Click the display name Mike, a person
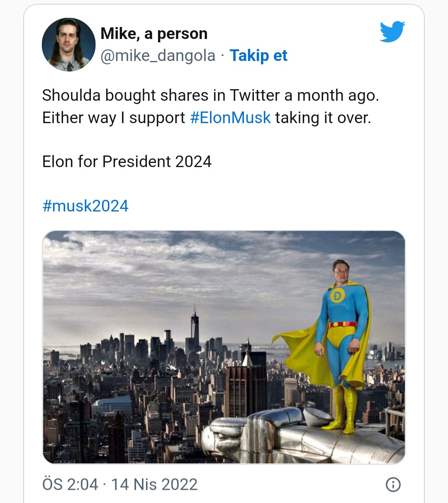The width and height of the screenshot is (448, 503). 154,34
